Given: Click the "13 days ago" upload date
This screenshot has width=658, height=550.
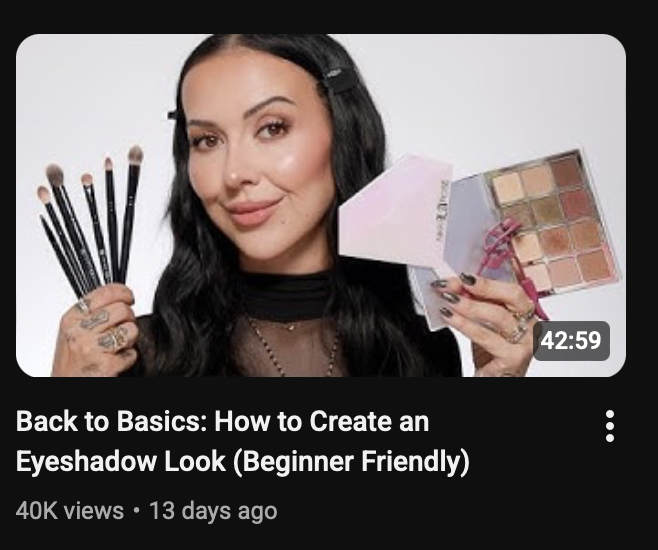Looking at the screenshot, I should point(213,511).
